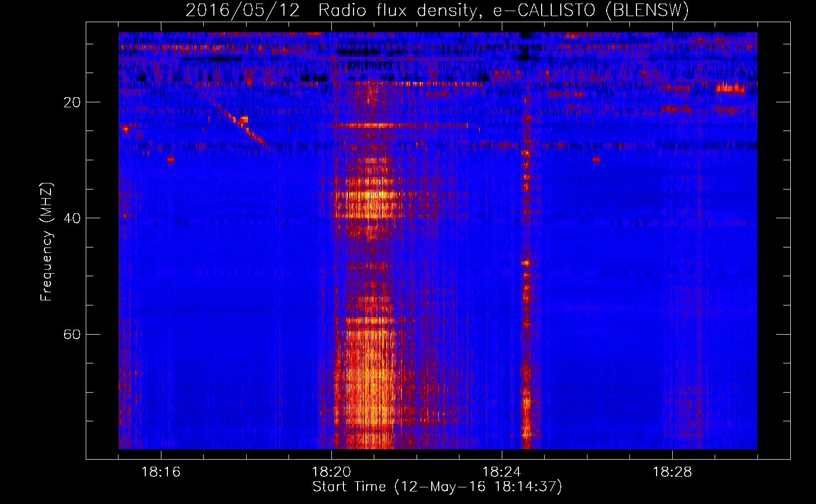Image resolution: width=816 pixels, height=504 pixels.
Task: Click the y-axis frequency label 60
Action: point(72,335)
